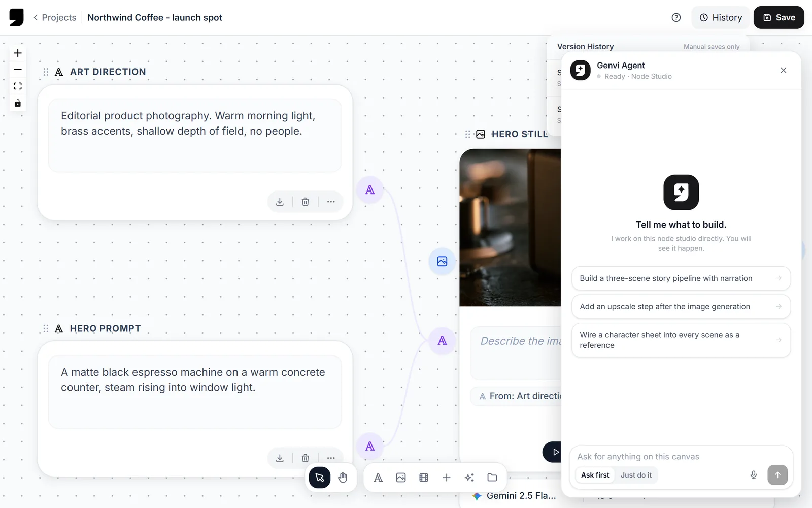Open more options on Art Direction node
812x508 pixels.
pos(331,202)
